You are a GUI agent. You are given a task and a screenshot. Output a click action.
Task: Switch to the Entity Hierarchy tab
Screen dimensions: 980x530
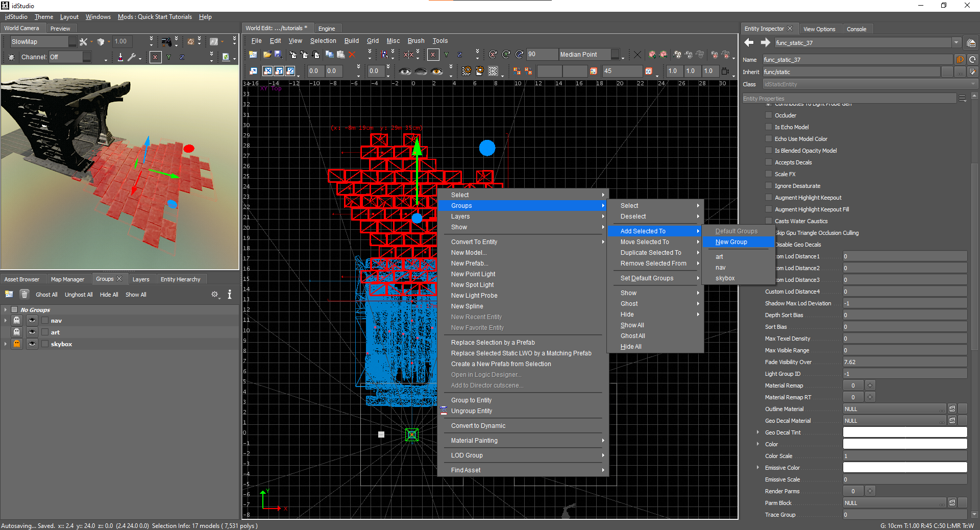tap(180, 279)
